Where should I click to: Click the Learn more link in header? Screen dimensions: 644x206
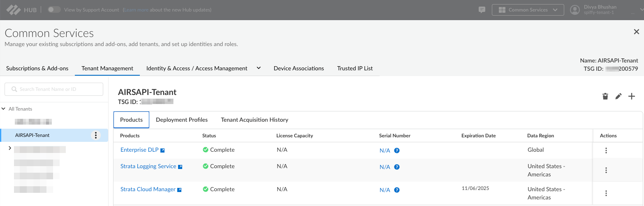(136, 10)
